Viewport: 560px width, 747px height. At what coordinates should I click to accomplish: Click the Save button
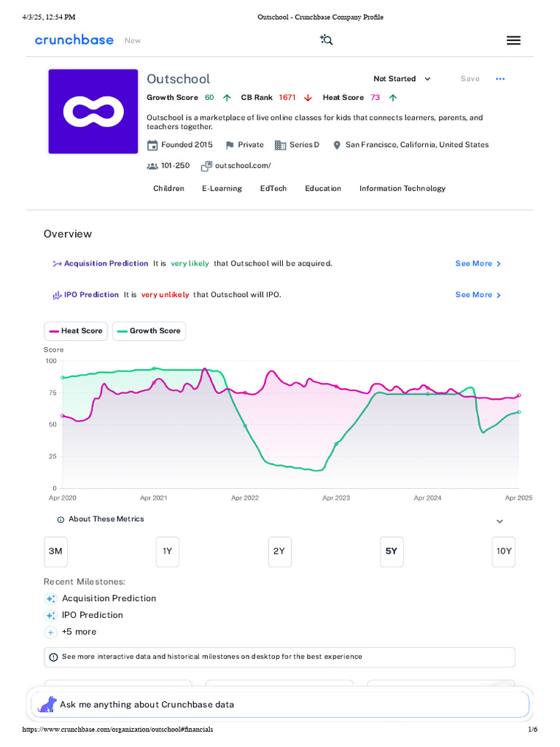(470, 79)
